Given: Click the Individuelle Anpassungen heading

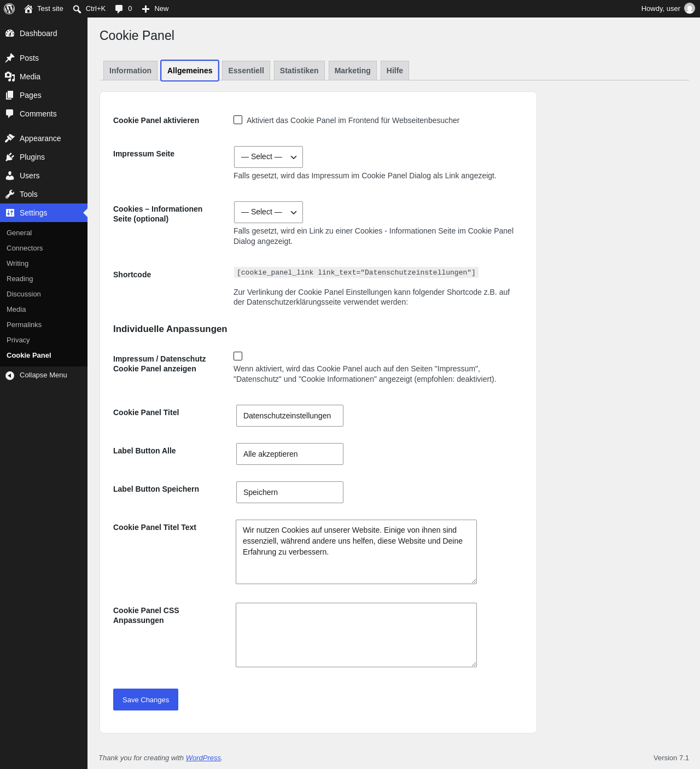Looking at the screenshot, I should tap(170, 329).
